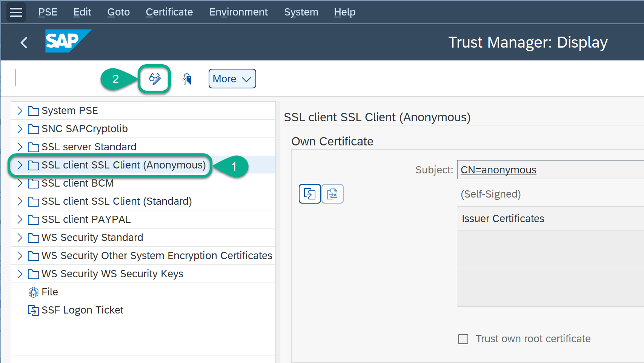Select WS Security WS Security Keys entry

[112, 274]
